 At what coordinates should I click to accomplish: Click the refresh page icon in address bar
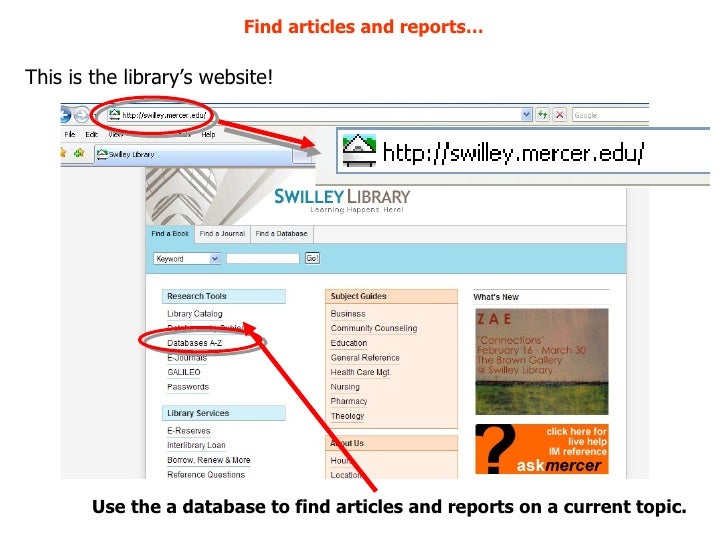coord(543,115)
